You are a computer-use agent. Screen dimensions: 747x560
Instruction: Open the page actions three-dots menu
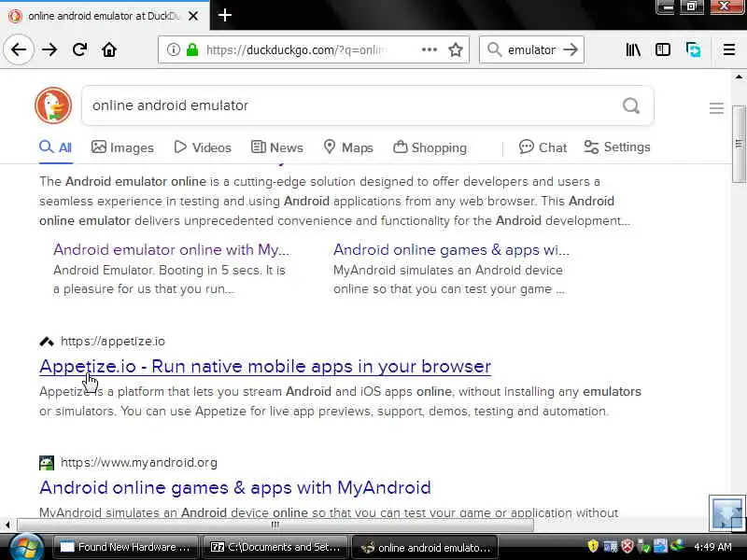tap(430, 49)
